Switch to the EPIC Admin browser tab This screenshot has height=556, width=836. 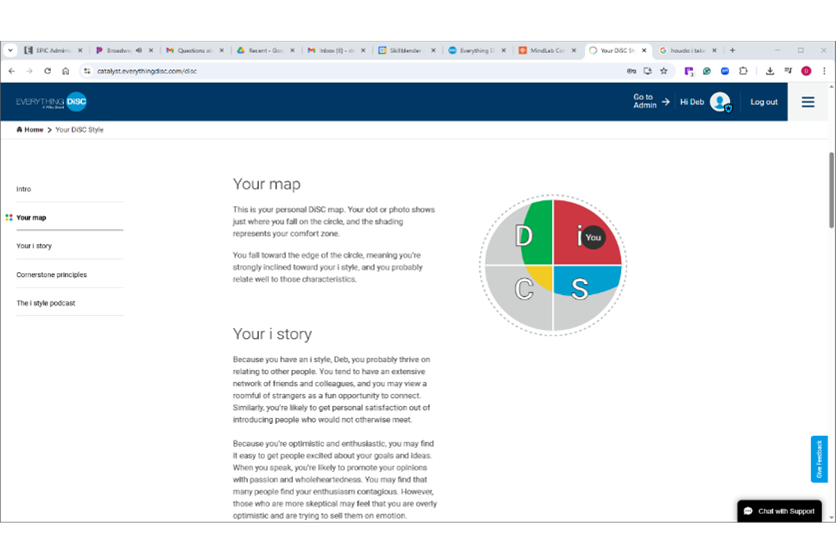pyautogui.click(x=52, y=50)
